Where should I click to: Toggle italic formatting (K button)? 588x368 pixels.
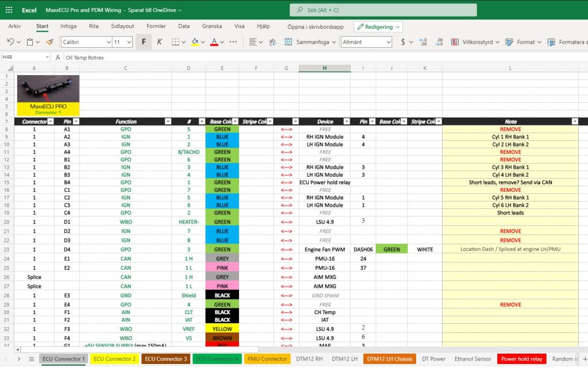[x=159, y=42]
